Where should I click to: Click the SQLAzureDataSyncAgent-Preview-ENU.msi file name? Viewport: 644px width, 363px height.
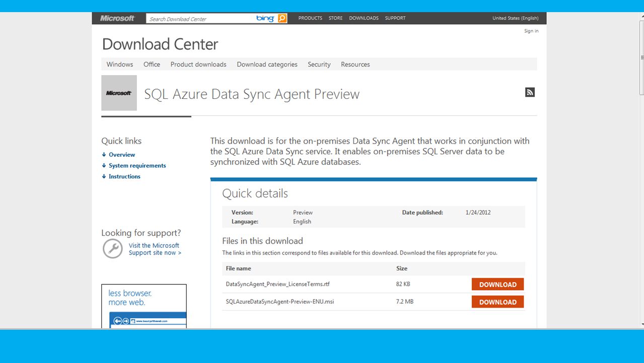[280, 302]
